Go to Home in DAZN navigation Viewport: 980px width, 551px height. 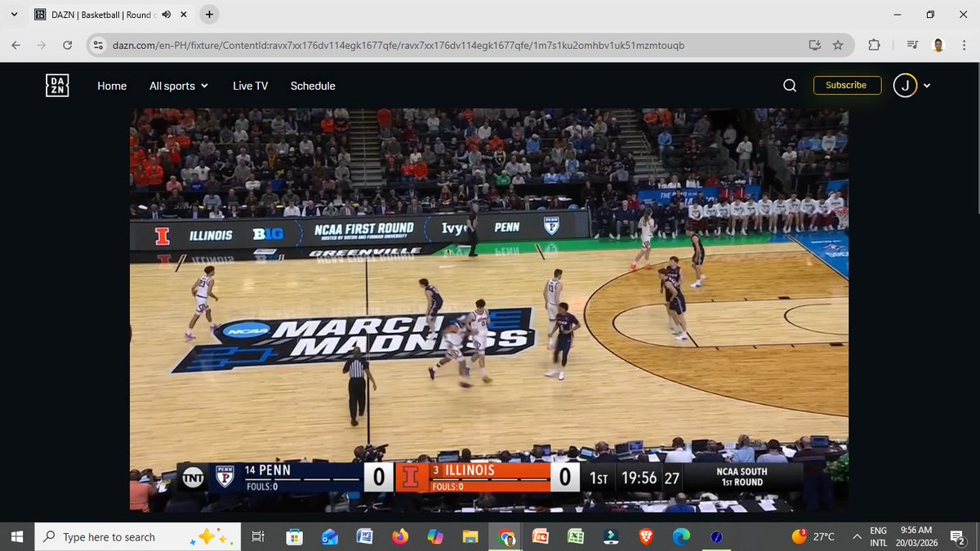(112, 86)
